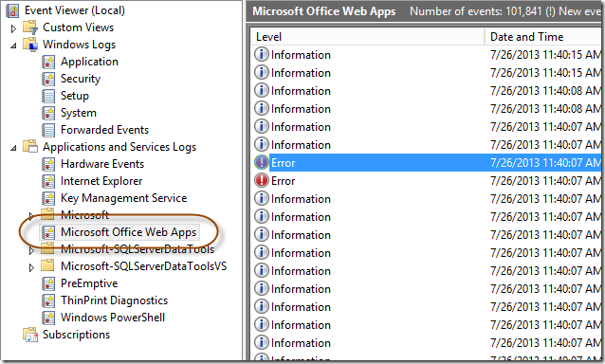This screenshot has width=605, height=364.
Task: Click the Microsoft-SQLServerDataToolsVS folder icon
Action: [x=47, y=266]
